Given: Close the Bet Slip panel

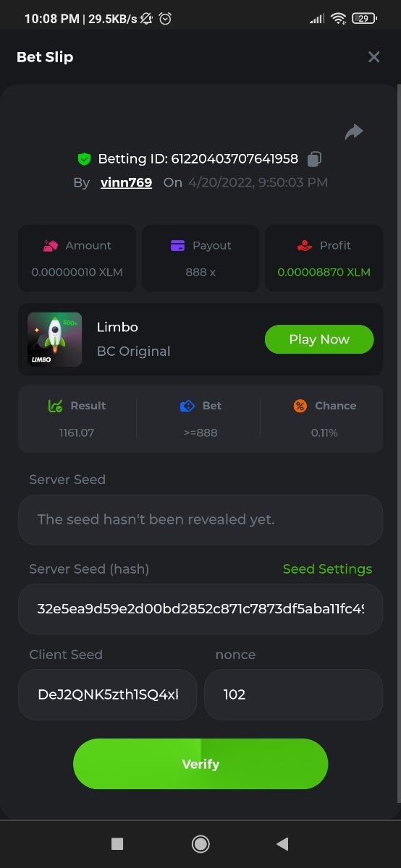Looking at the screenshot, I should (x=373, y=57).
